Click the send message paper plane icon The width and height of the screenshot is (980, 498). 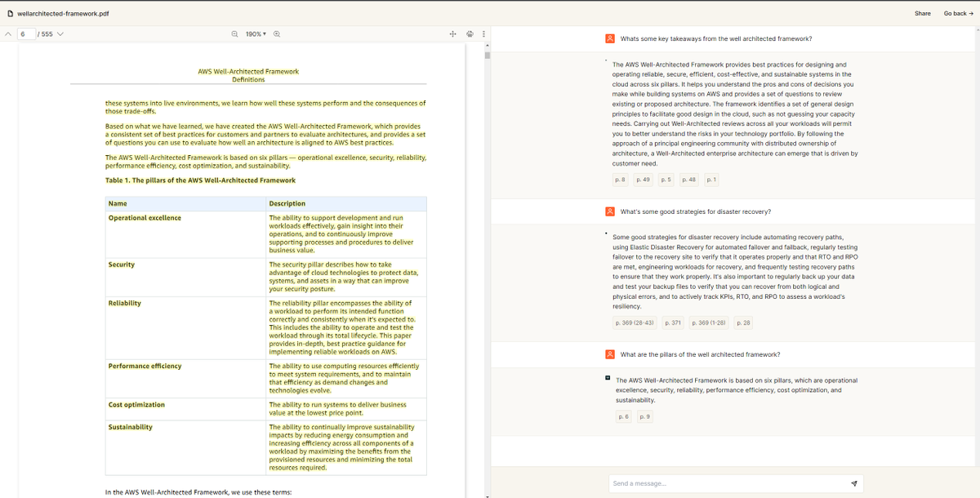854,483
